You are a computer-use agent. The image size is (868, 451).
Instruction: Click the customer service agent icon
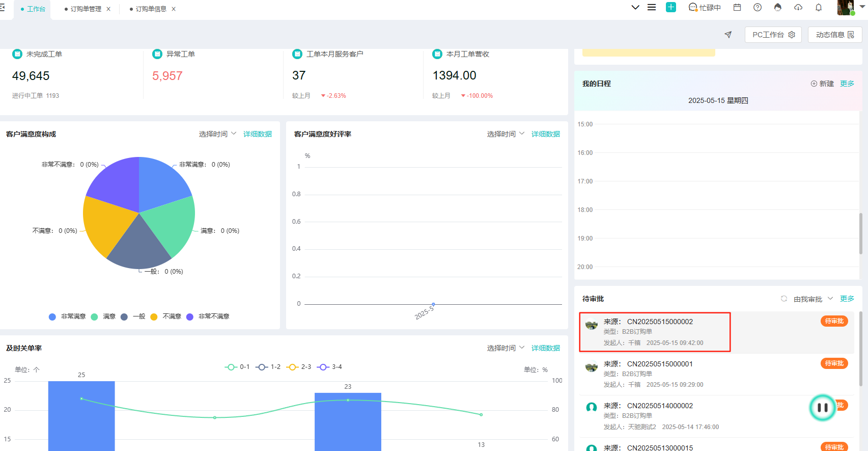coord(778,7)
